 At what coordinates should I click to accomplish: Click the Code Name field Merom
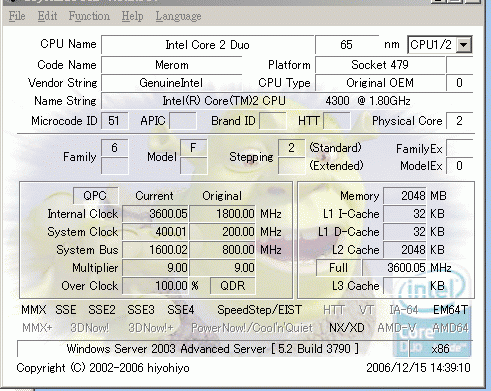pyautogui.click(x=172, y=65)
